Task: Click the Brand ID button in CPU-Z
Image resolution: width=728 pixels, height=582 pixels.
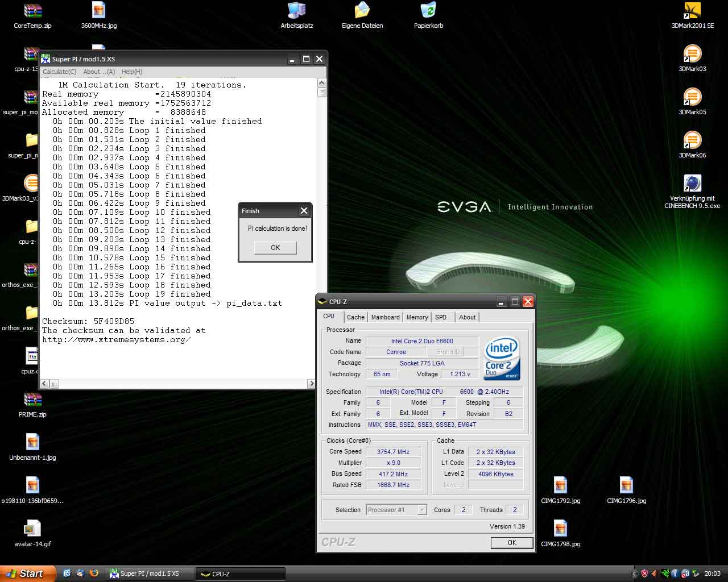Action: [448, 352]
